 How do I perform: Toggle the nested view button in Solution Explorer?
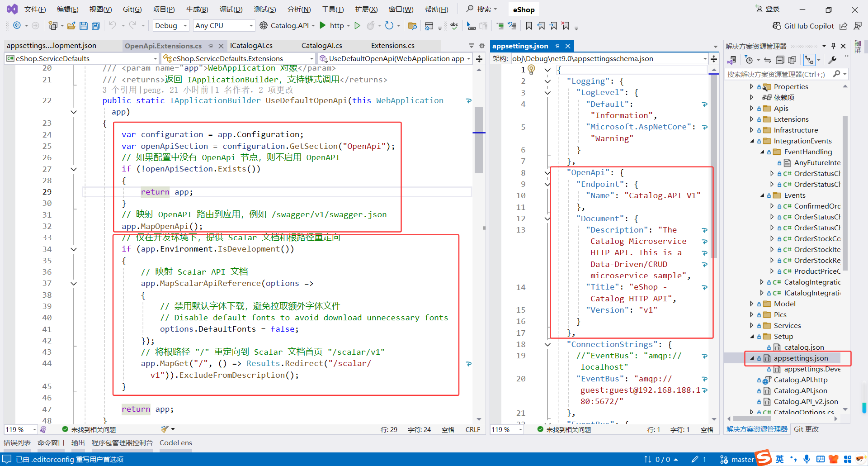pyautogui.click(x=809, y=60)
